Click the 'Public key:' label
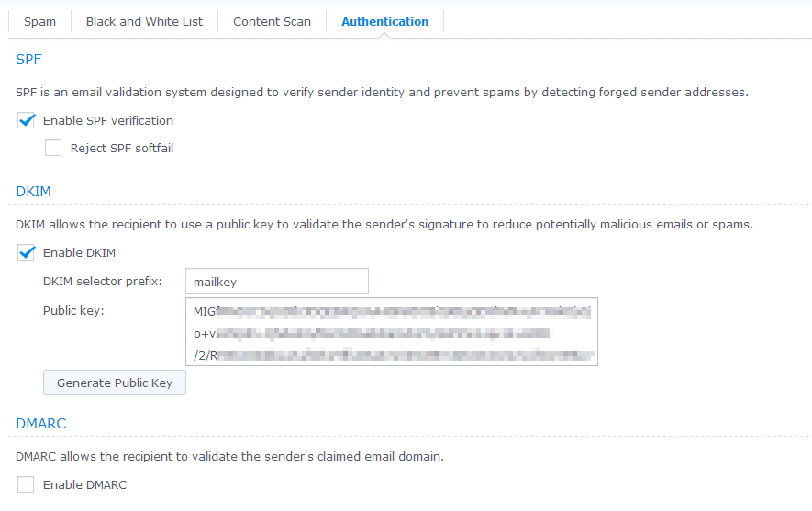The height and width of the screenshot is (511, 812). 73,310
